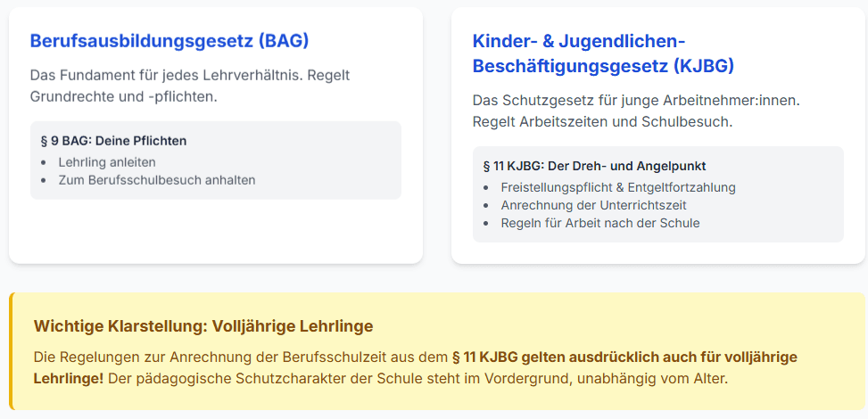Click the bullet before 'Anrechnung der Unterrichtszeit'
The height and width of the screenshot is (419, 868).
click(487, 206)
